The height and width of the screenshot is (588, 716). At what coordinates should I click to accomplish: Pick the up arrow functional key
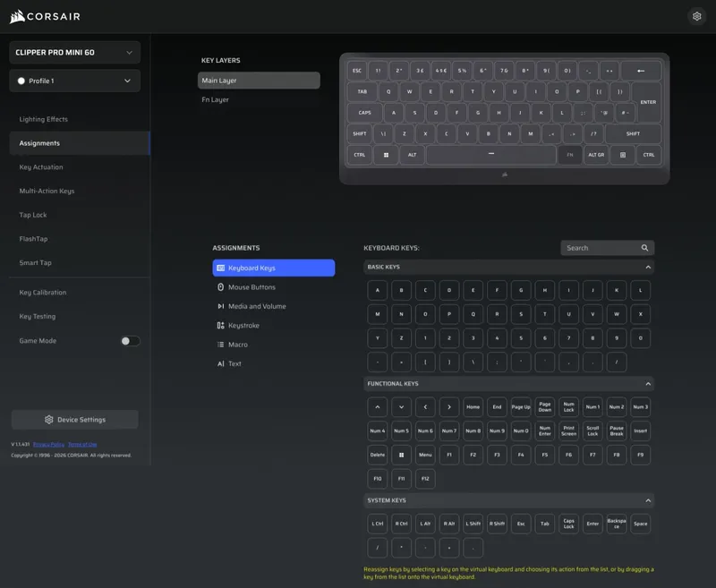pos(377,407)
